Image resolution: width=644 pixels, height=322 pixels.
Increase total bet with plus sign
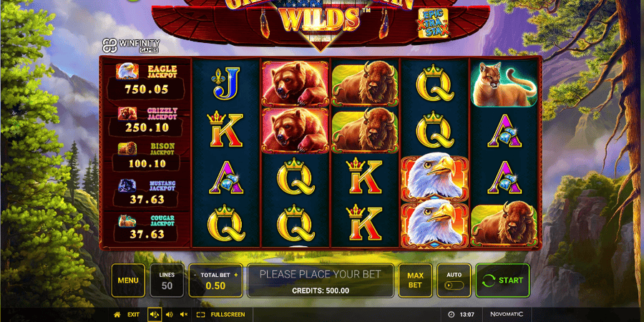click(x=235, y=275)
